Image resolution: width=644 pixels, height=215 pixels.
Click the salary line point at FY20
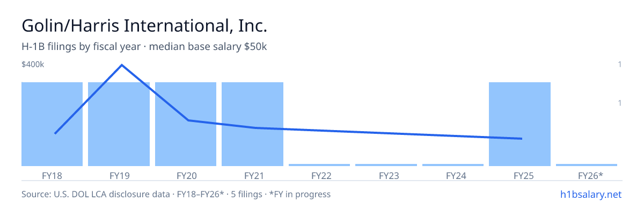coord(188,120)
